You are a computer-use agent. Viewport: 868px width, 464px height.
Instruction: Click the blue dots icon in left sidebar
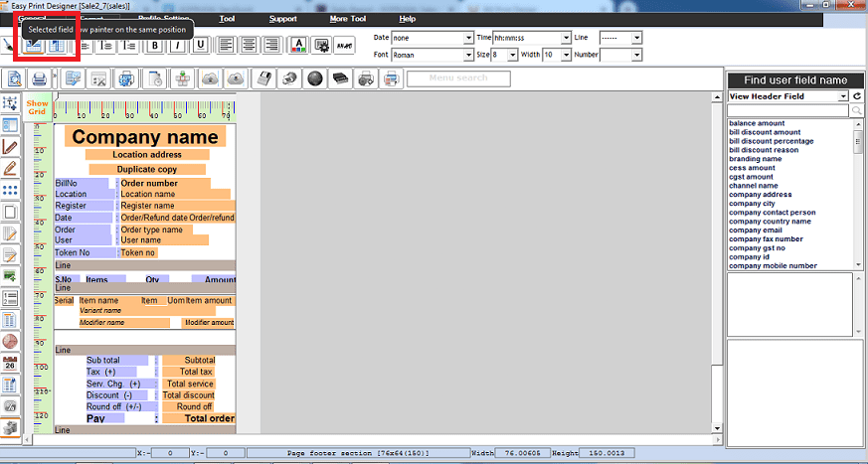pyautogui.click(x=10, y=190)
